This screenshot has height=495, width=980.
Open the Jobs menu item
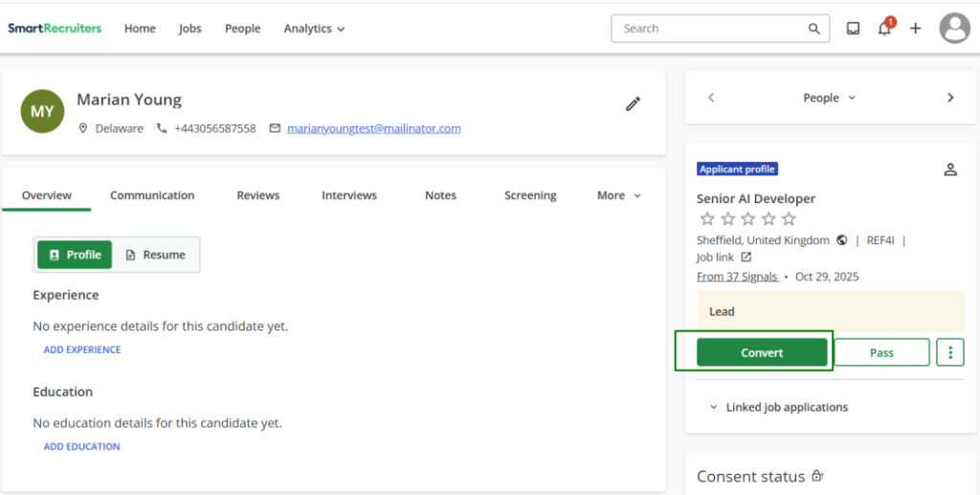pos(190,29)
